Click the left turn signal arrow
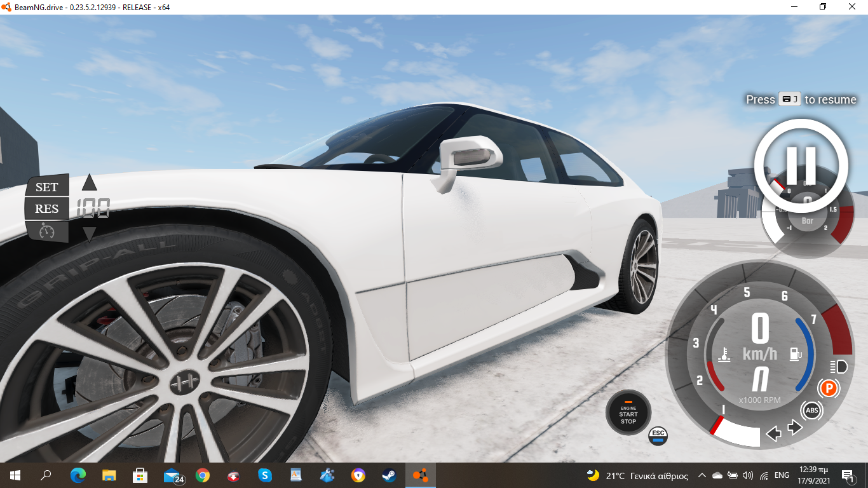This screenshot has height=488, width=868. tap(773, 434)
